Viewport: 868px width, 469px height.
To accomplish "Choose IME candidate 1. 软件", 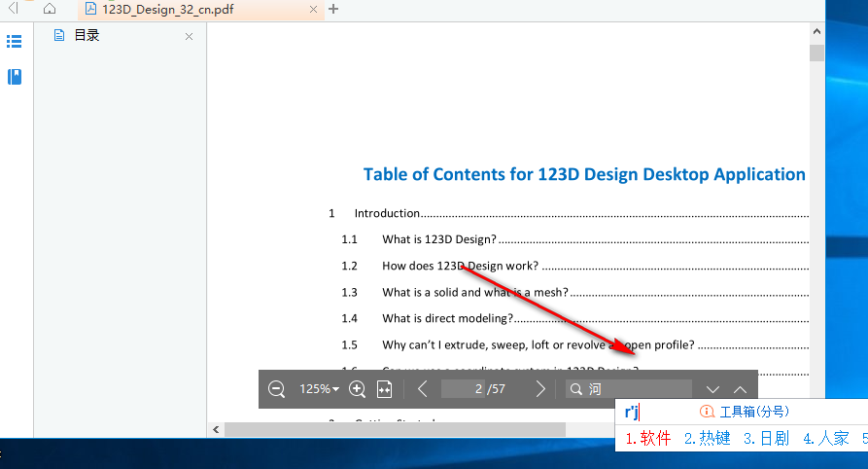I will (648, 439).
